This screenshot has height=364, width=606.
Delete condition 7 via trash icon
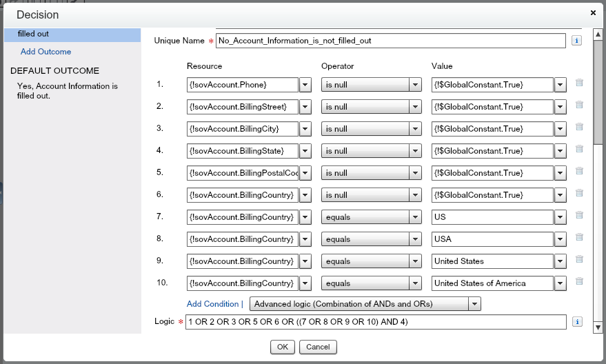(579, 215)
